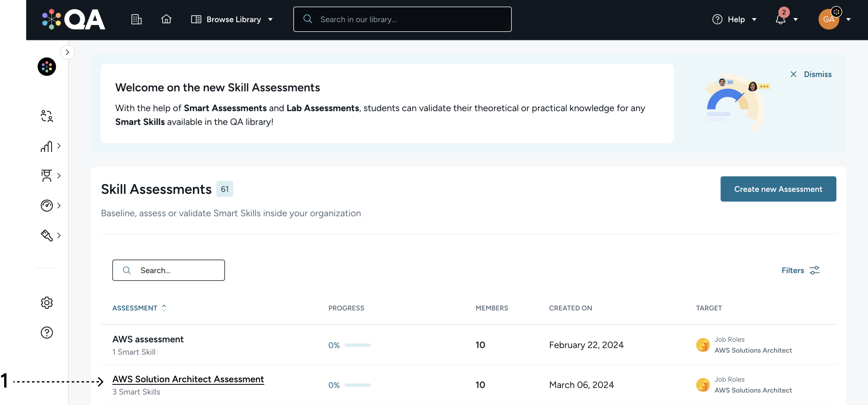Open AWS Solution Architect Assessment link
The height and width of the screenshot is (405, 868).
[188, 379]
